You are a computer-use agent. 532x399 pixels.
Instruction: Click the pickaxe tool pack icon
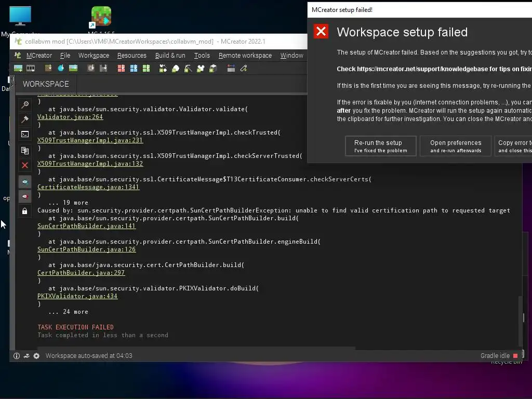pos(188,69)
